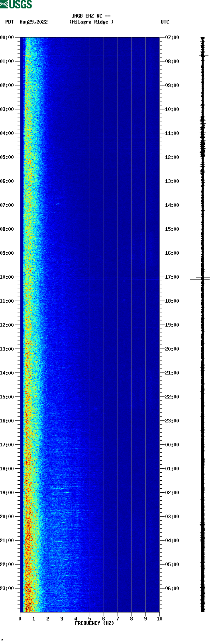220x644 pixels.
Task: Click the 10:00 PDT time label
Action: pos(7,277)
